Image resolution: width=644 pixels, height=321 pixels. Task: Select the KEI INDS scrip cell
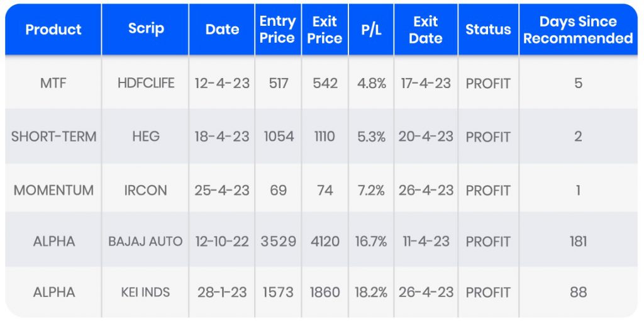click(145, 292)
